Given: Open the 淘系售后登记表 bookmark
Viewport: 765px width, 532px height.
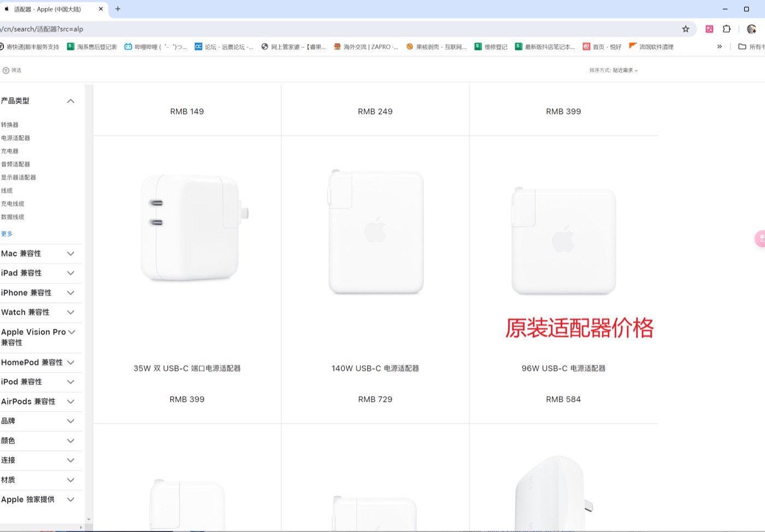Looking at the screenshot, I should point(92,46).
